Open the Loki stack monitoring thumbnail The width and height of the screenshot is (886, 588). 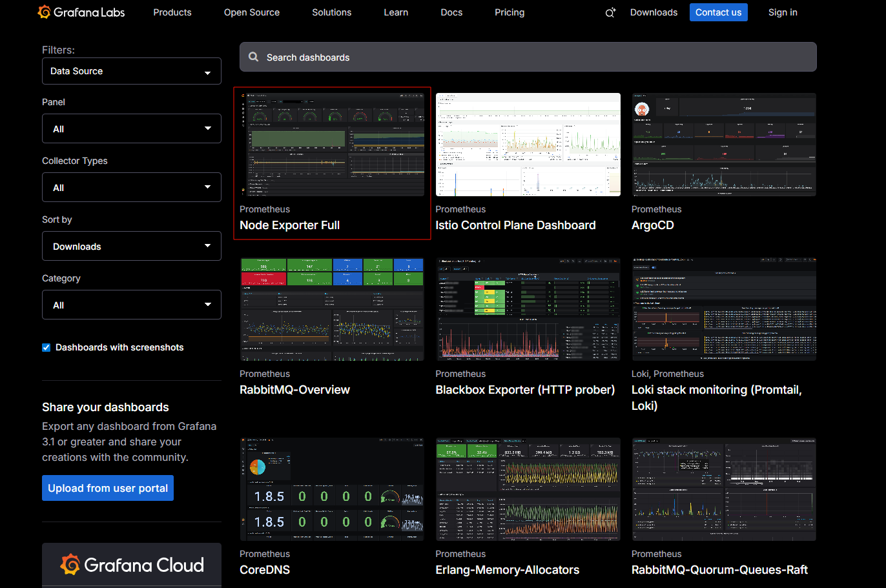point(724,309)
